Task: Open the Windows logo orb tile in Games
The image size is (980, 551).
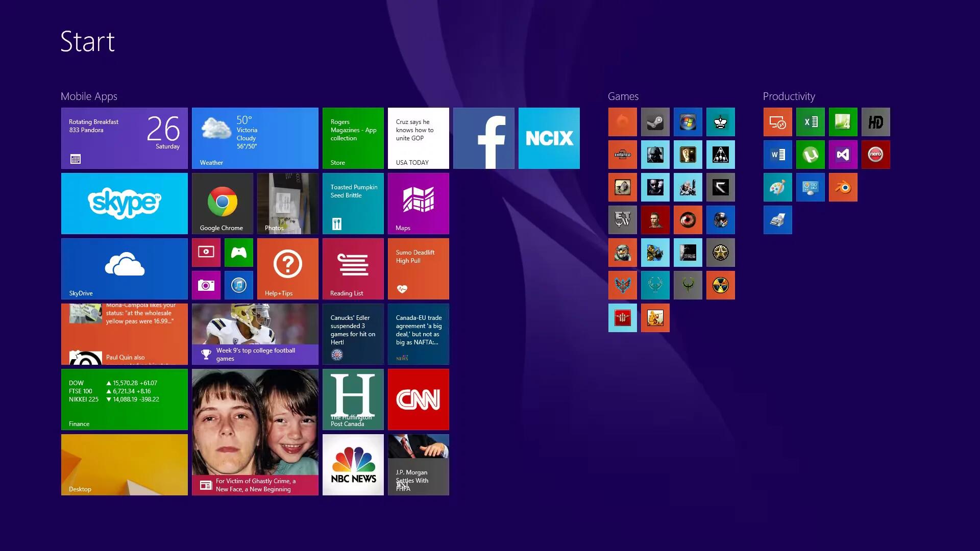Action: pos(688,122)
